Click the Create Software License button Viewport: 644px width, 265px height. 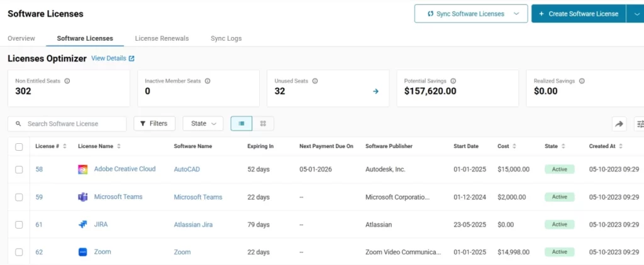coord(579,14)
